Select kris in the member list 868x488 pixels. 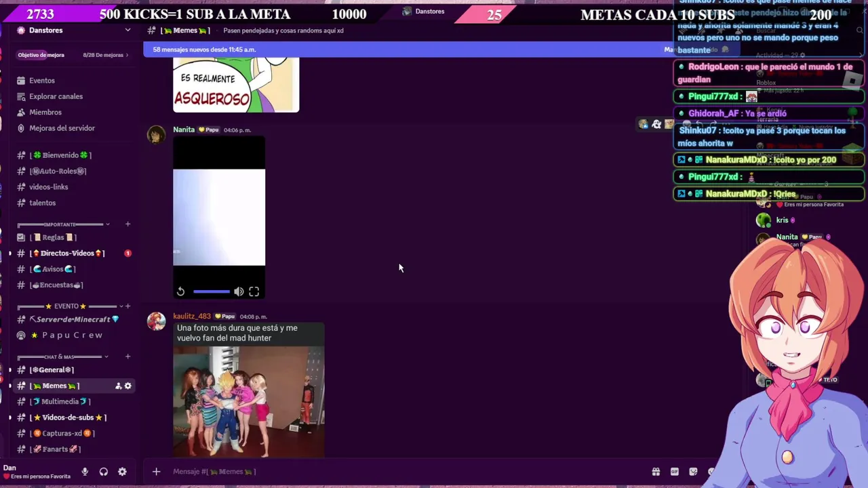(782, 220)
